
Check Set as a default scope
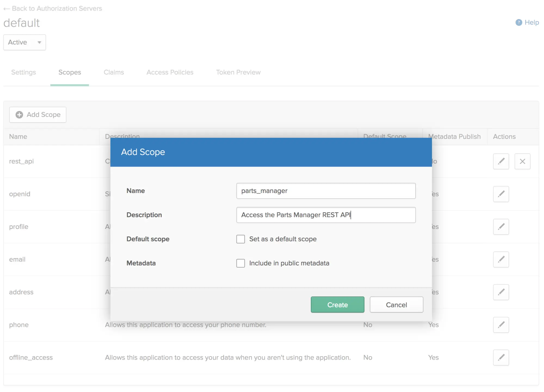241,239
